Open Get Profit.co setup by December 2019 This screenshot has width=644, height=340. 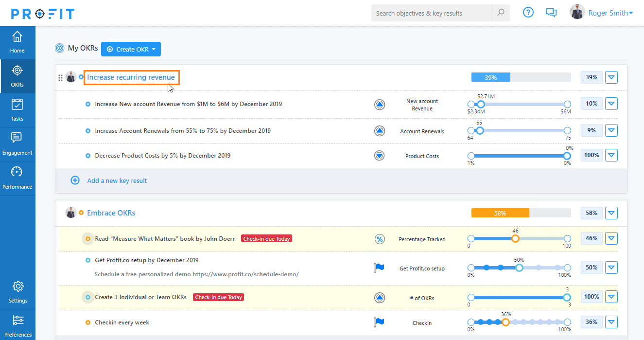(147, 260)
